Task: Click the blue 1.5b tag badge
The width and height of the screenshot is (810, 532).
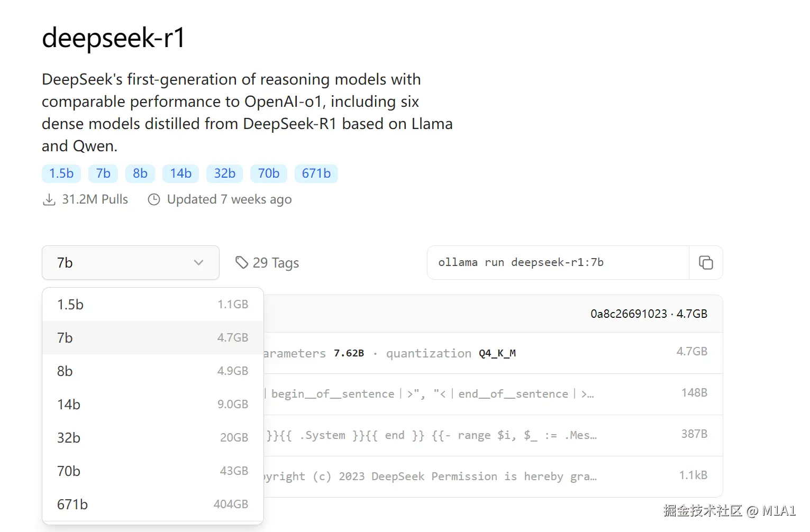Action: click(61, 173)
